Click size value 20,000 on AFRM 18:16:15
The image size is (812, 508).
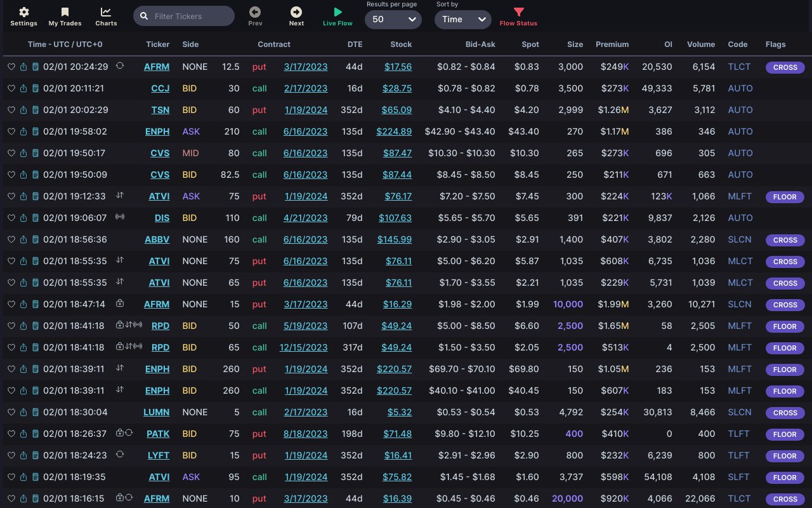[x=567, y=498]
